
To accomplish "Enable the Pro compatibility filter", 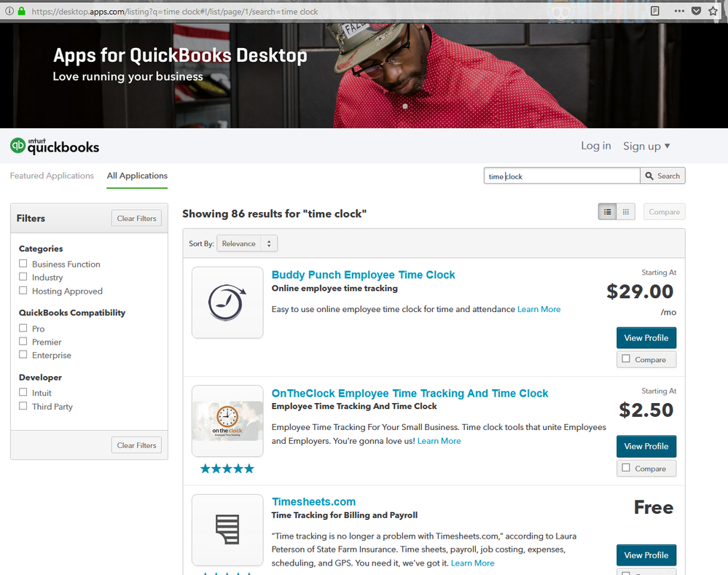I will pos(23,328).
